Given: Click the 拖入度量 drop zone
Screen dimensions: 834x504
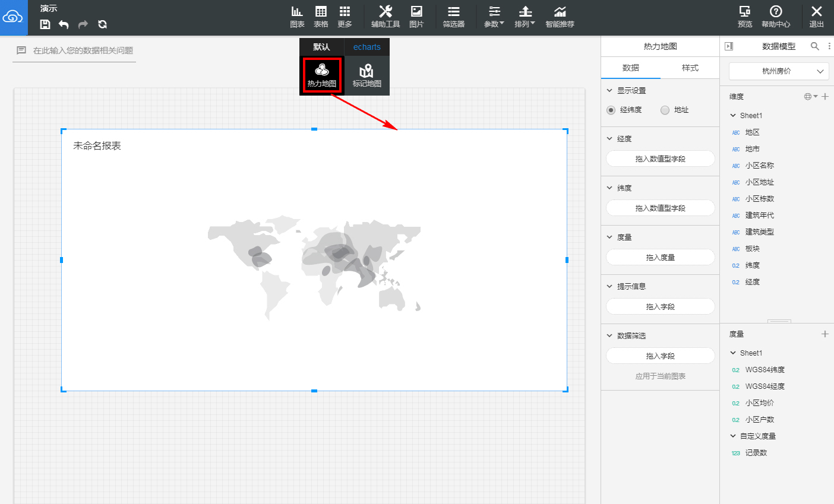Looking at the screenshot, I should click(x=661, y=258).
